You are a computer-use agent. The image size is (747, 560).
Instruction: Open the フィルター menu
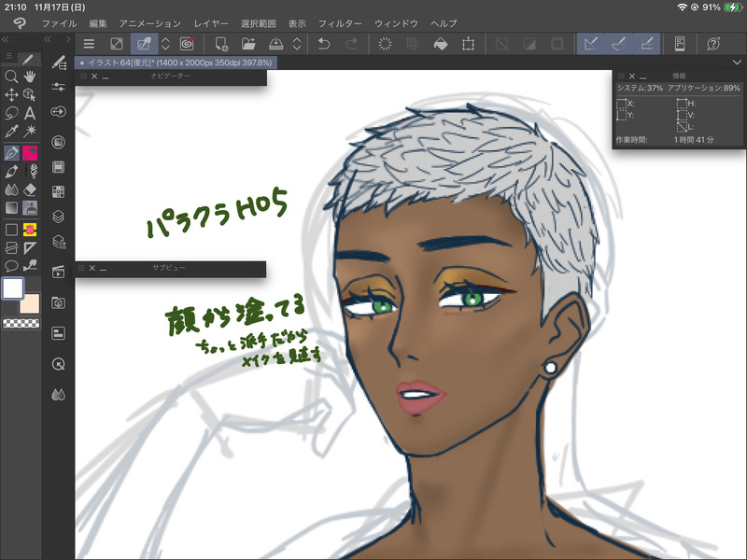[340, 23]
